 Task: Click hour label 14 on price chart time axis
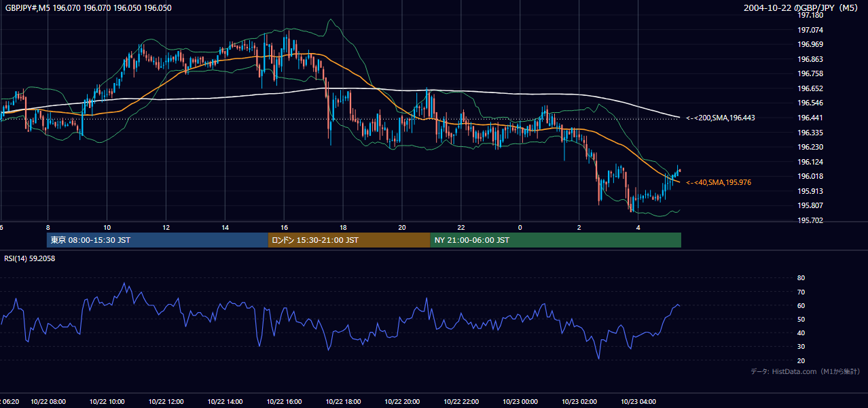point(225,227)
